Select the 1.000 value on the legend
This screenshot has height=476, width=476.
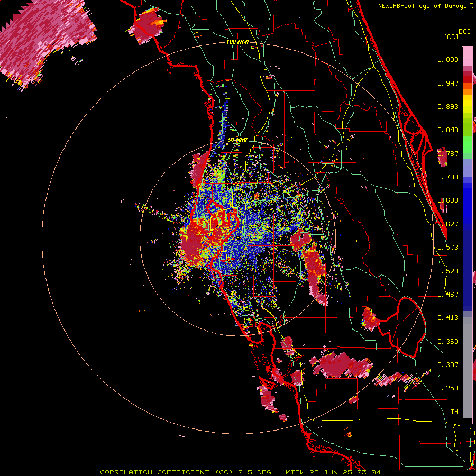(448, 59)
